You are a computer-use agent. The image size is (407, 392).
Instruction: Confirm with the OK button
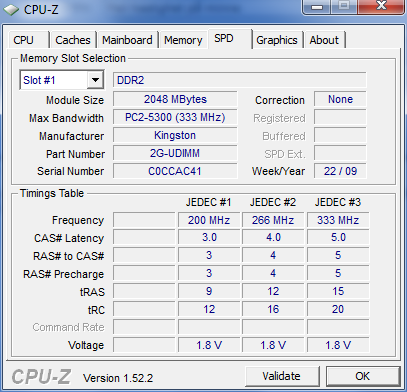[363, 376]
